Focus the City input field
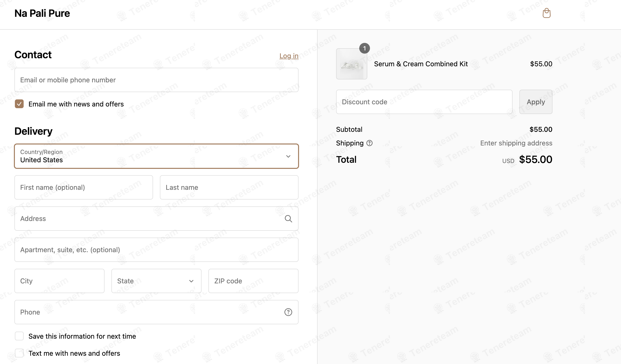The width and height of the screenshot is (621, 364). click(x=59, y=281)
